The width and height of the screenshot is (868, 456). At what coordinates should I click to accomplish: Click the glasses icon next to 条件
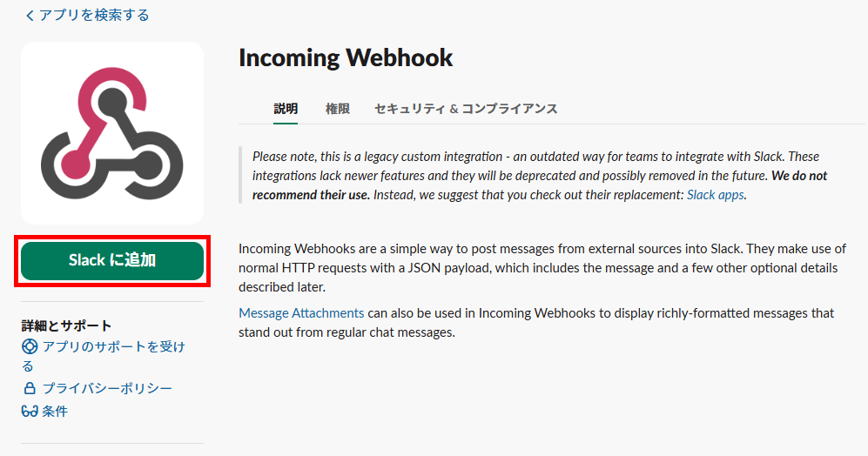tap(30, 411)
